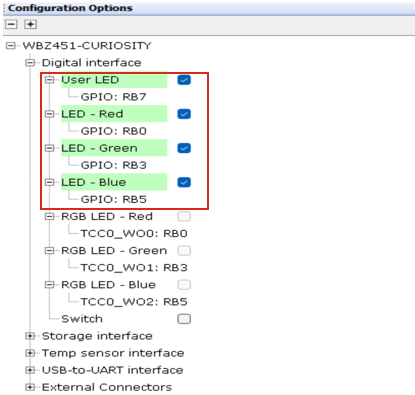
Task: Select the USB-to-UART interface label
Action: point(112,370)
